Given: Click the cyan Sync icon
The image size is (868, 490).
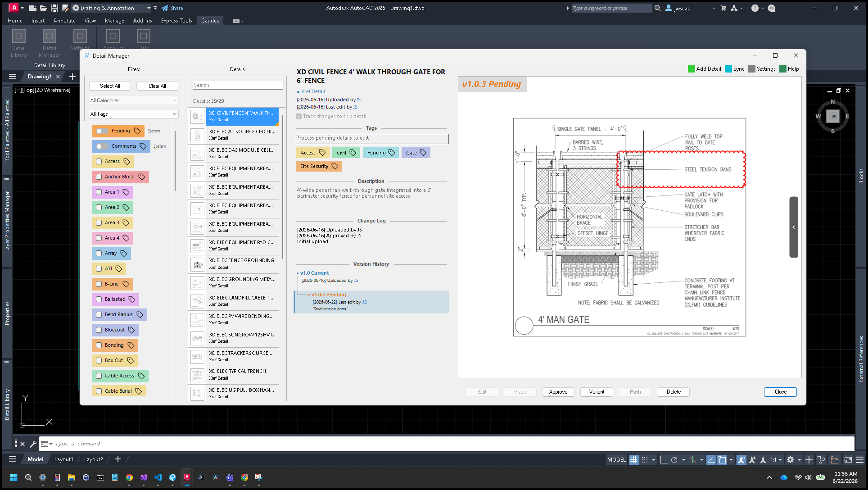Looking at the screenshot, I should pos(728,69).
